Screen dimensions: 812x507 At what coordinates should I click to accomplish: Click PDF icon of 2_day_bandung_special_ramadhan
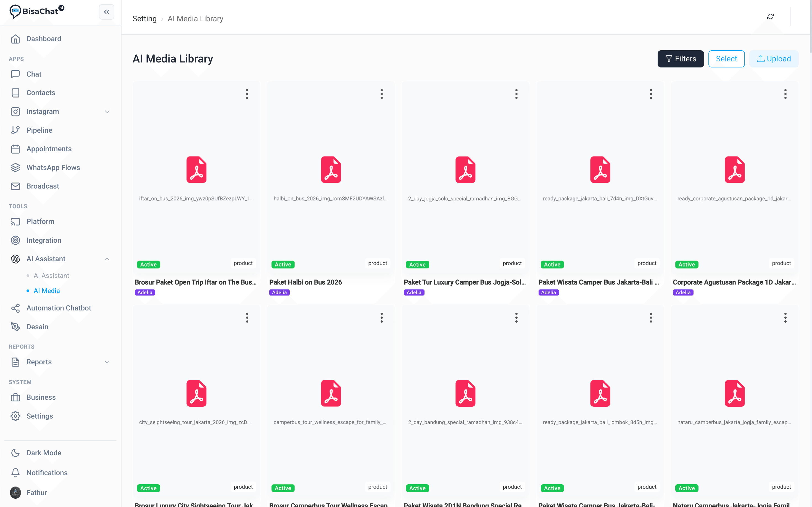pyautogui.click(x=465, y=393)
